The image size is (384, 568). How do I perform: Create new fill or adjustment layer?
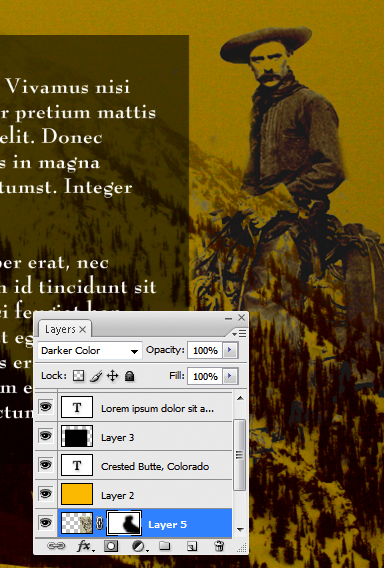click(x=139, y=546)
